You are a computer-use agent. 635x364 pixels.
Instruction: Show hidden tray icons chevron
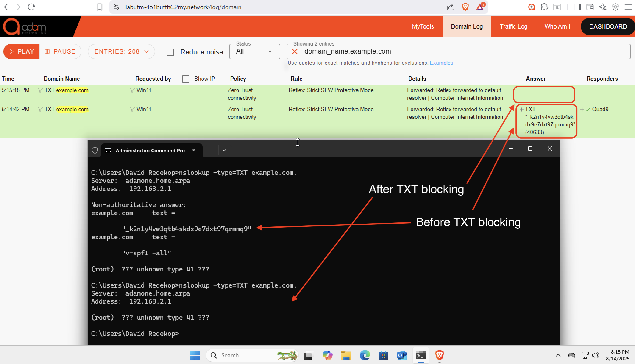558,355
